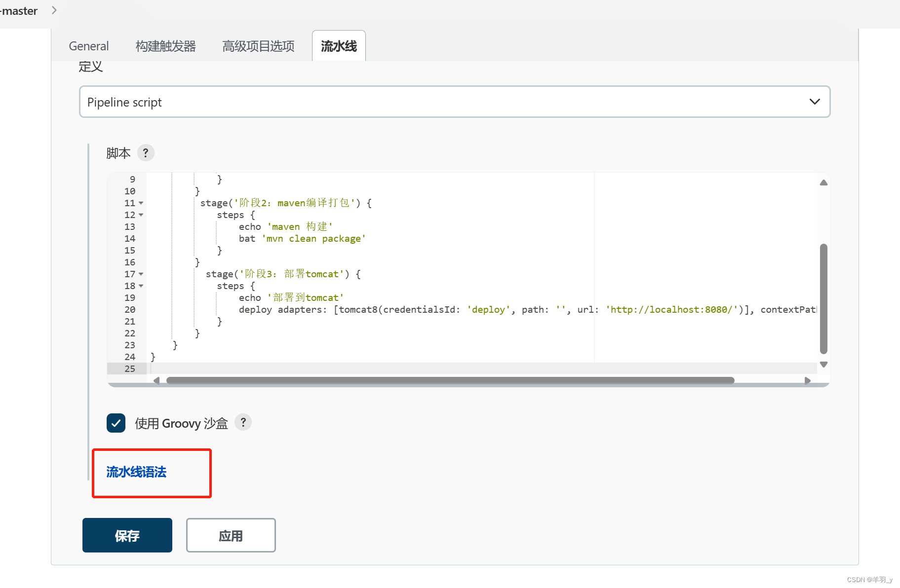Screen dimensions: 900x588
Task: Click the 'mvn clean package' string on line 14
Action: (x=314, y=239)
